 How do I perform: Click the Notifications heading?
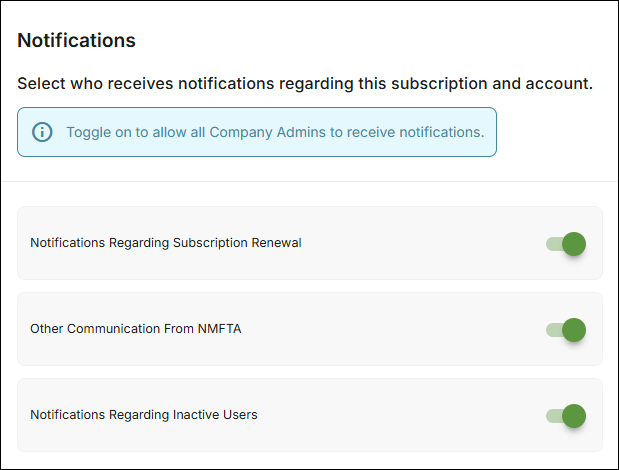77,40
